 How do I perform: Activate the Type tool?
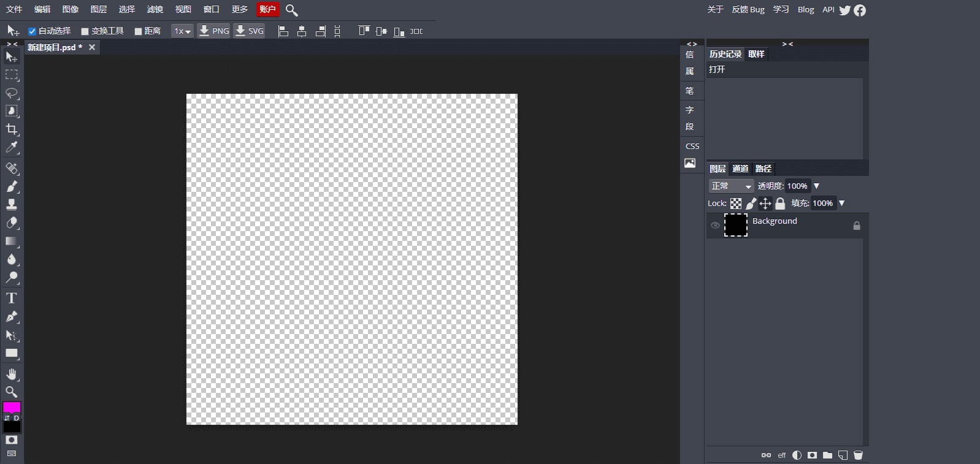(x=12, y=298)
